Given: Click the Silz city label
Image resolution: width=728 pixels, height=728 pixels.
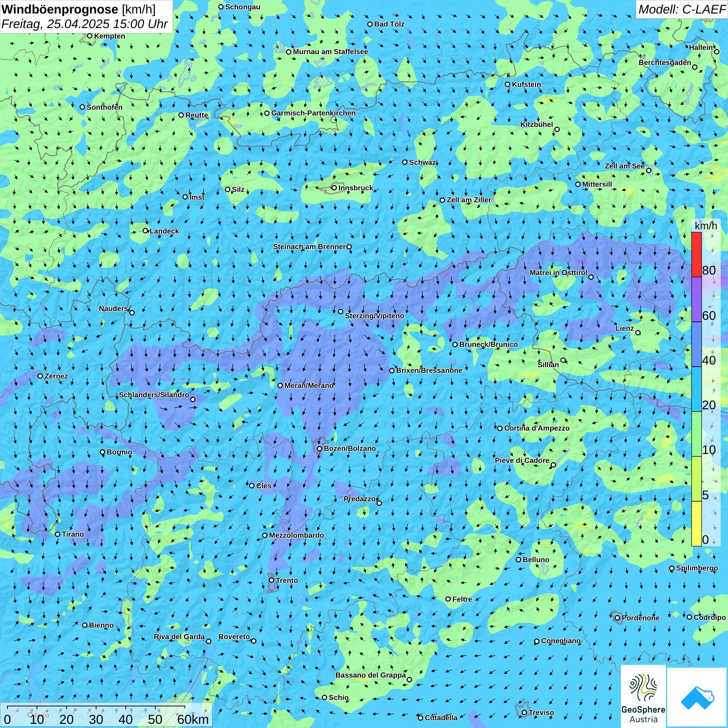Looking at the screenshot, I should pos(238,190).
